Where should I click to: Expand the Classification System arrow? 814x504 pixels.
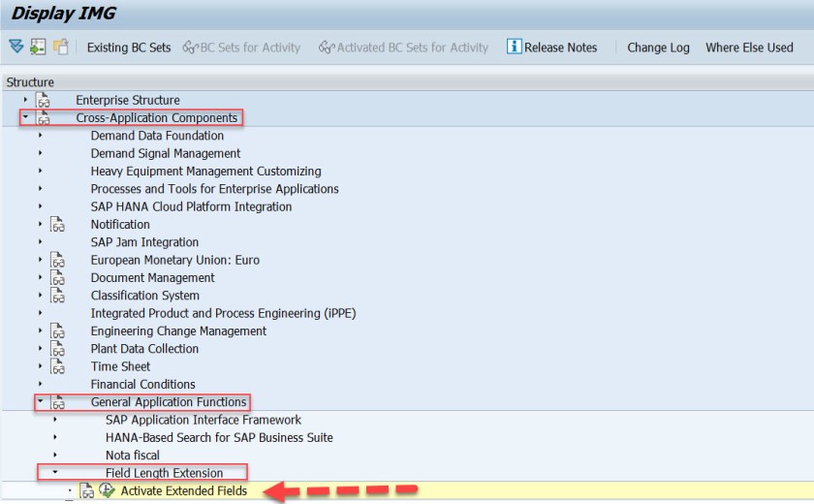40,295
